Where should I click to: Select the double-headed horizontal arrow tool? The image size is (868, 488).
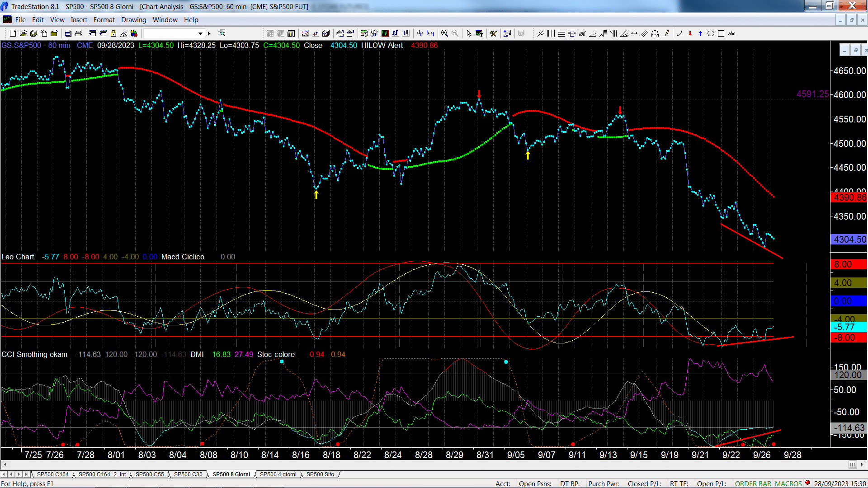coord(634,33)
